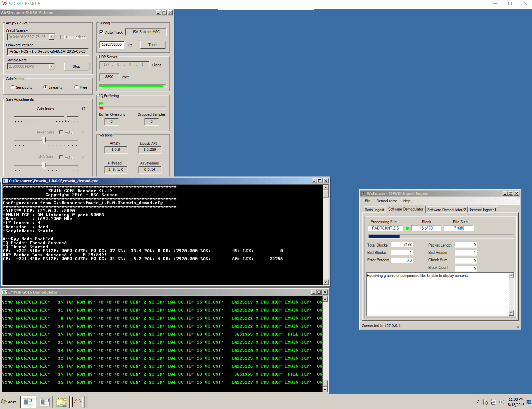The height and width of the screenshot is (409, 532).
Task: Click the network connection tray icon
Action: tap(493, 402)
